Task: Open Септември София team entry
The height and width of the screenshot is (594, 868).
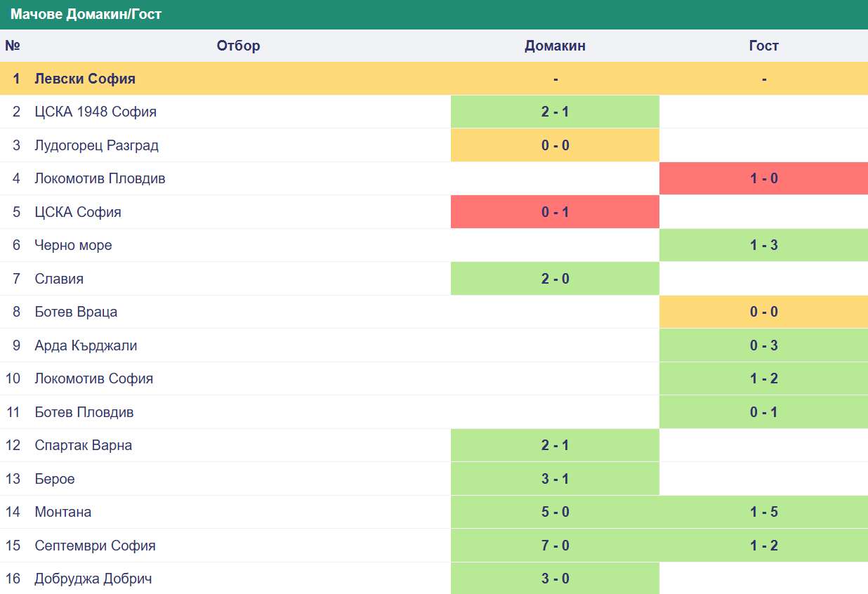Action: (96, 546)
